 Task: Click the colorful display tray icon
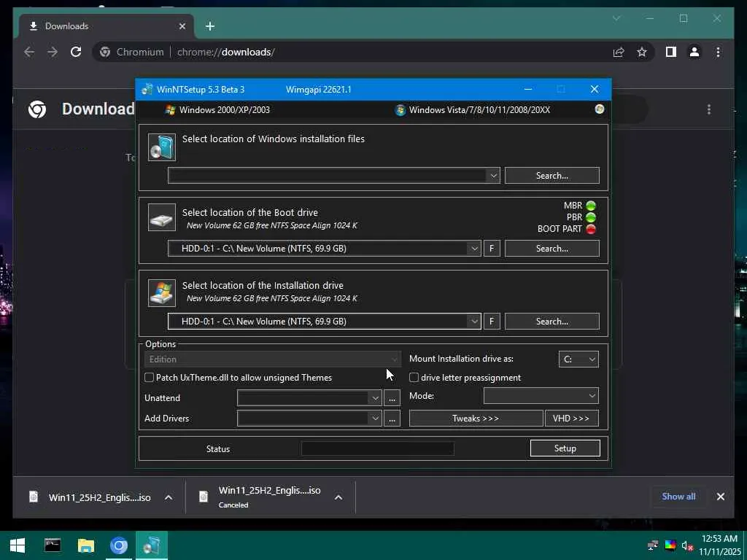[x=670, y=545]
